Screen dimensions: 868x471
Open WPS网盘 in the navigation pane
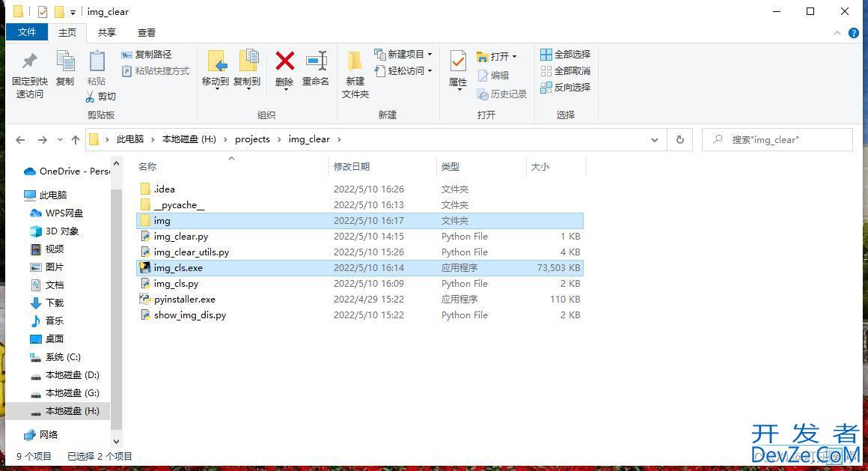56,213
